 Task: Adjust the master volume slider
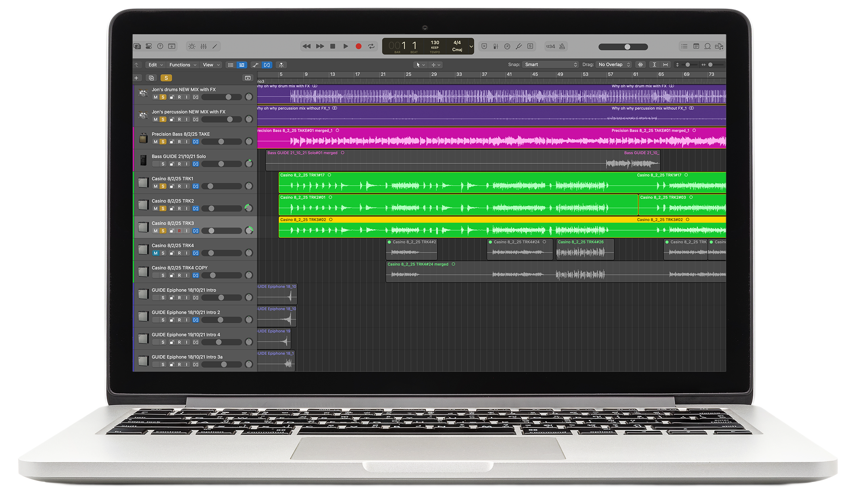(627, 47)
